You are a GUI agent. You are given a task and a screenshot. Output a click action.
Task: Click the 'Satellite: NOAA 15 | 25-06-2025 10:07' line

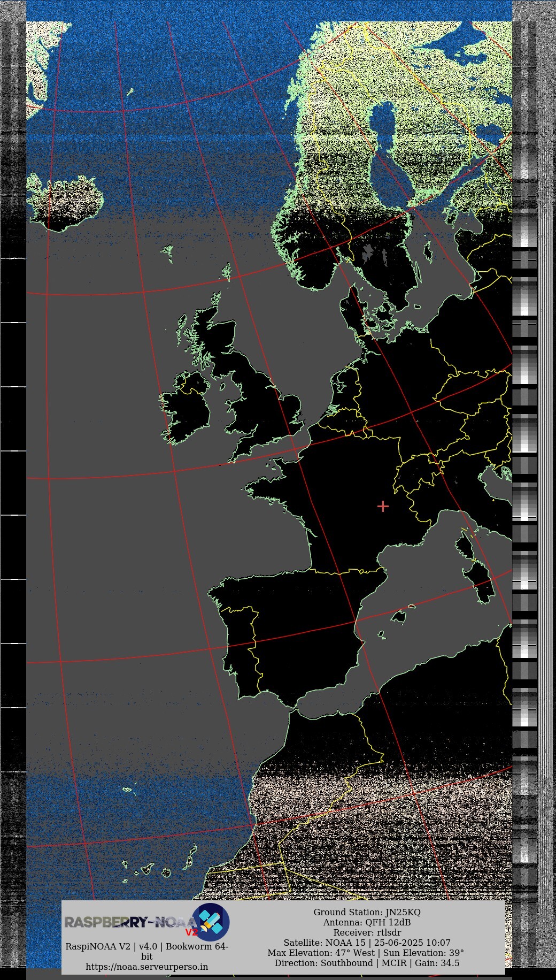(x=367, y=943)
